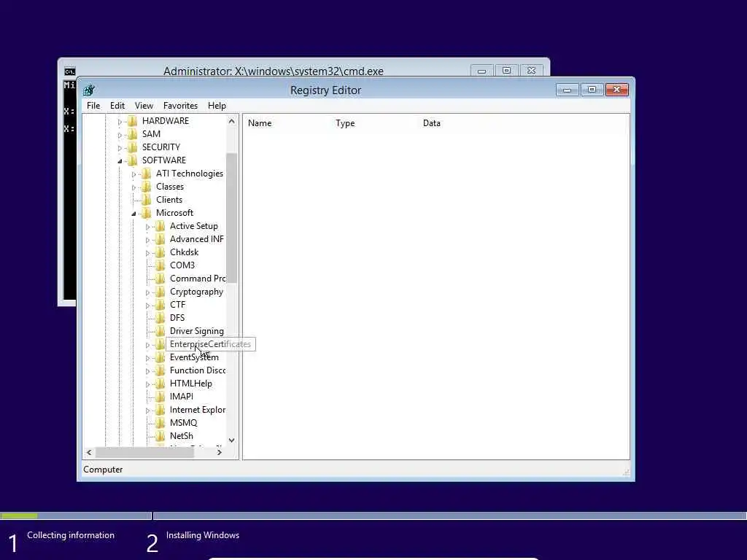The width and height of the screenshot is (747, 560).
Task: Expand the Function Discovery key
Action: [147, 371]
